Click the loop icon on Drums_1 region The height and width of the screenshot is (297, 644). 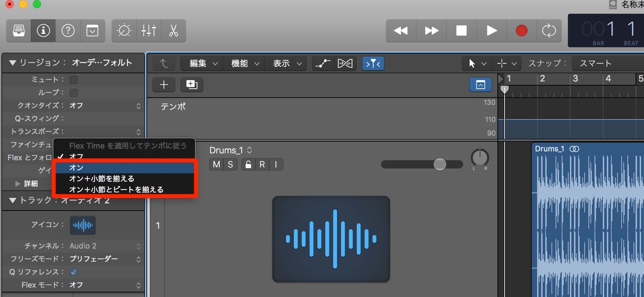(575, 148)
